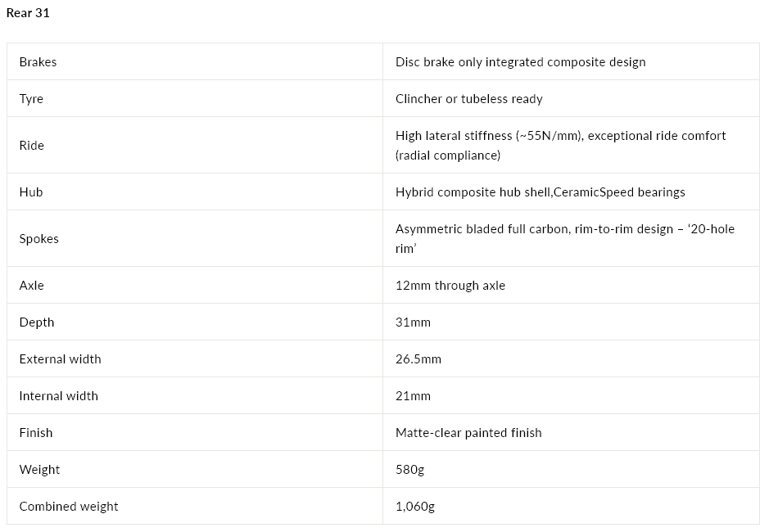
Task: Select the 'Brakes' row label
Action: [x=38, y=62]
